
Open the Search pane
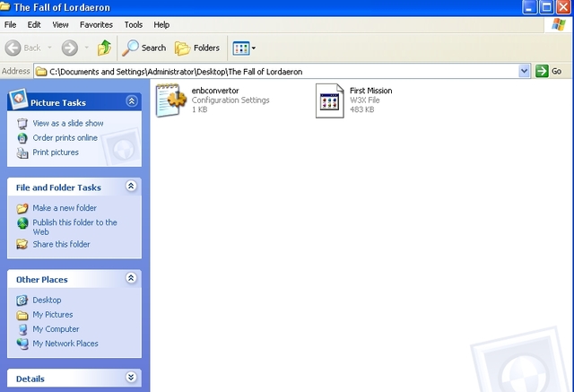pos(143,48)
